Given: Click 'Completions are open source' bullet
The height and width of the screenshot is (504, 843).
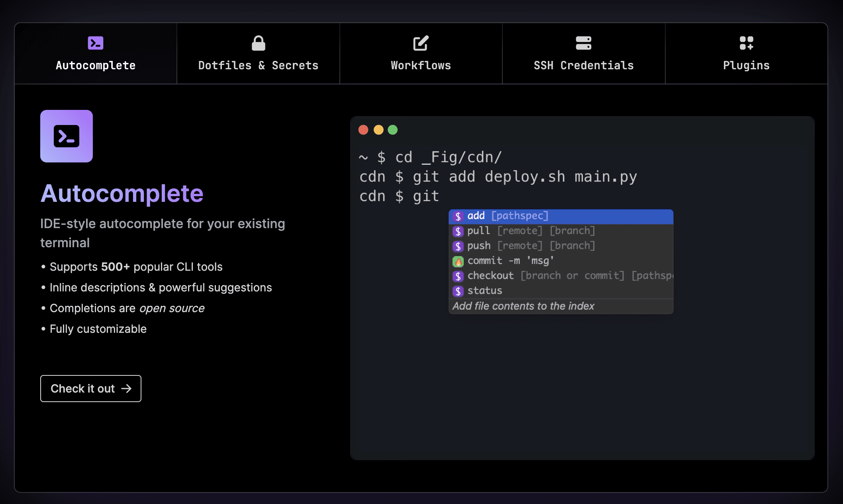Looking at the screenshot, I should point(123,308).
